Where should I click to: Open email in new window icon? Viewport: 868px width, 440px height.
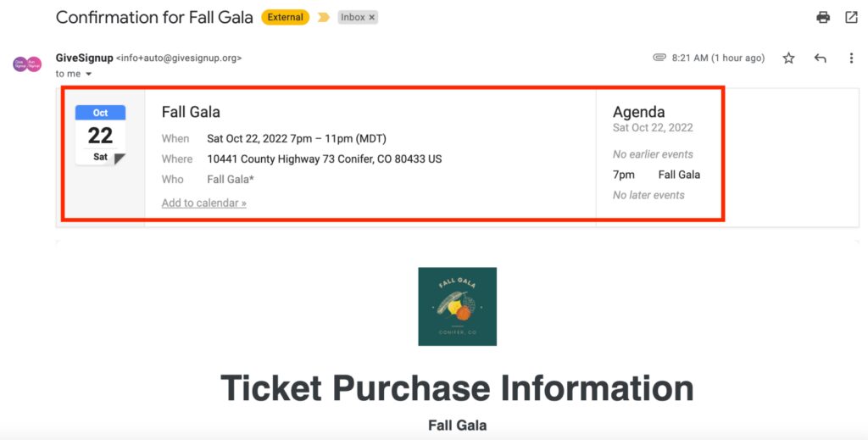point(851,17)
